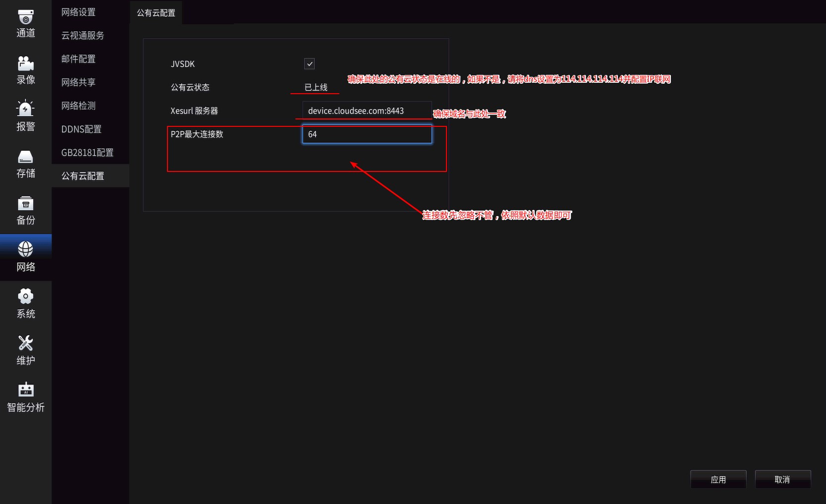Open the 备份 backup section
Viewport: 826px width, 504px height.
pos(26,211)
